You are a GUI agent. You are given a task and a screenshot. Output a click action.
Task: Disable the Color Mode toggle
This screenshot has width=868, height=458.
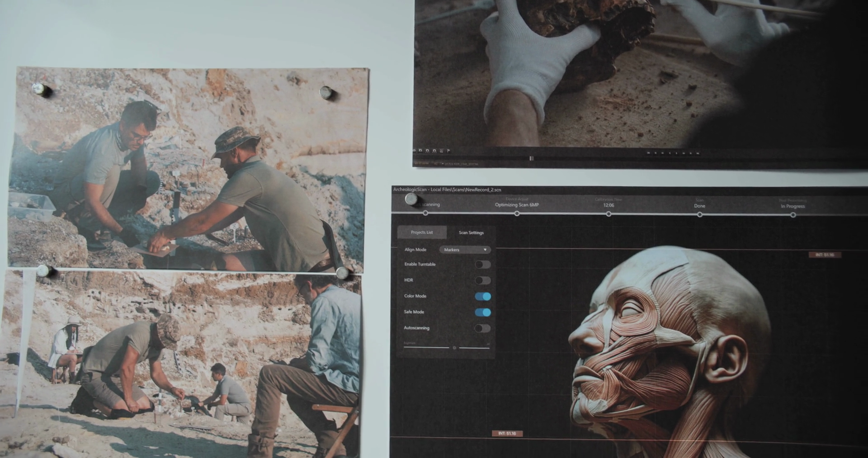[482, 297]
